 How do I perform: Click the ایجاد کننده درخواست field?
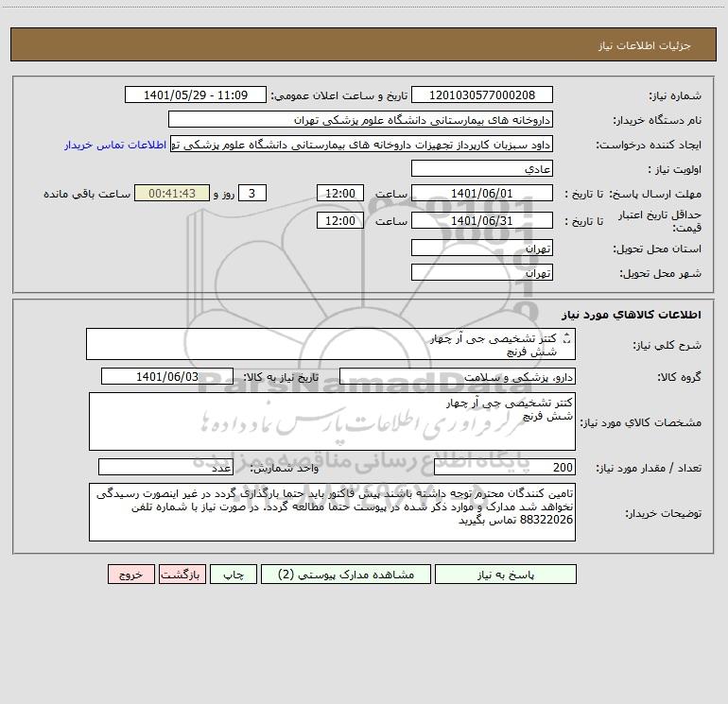point(362,144)
